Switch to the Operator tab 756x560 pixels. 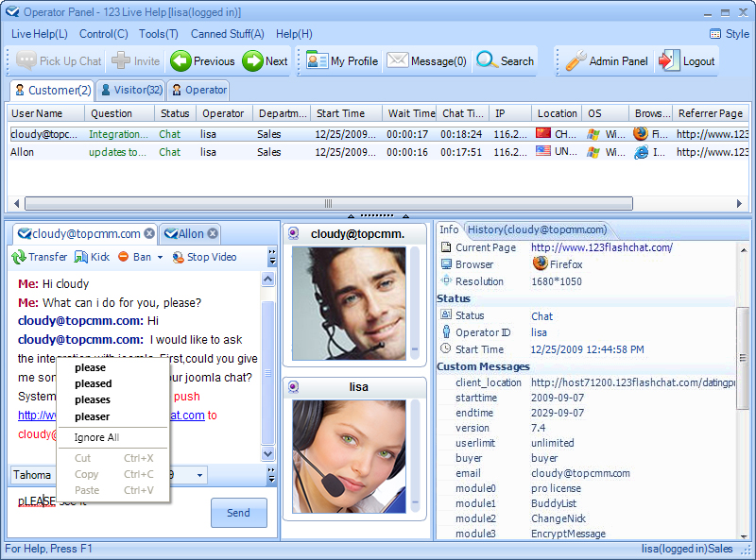pyautogui.click(x=198, y=90)
